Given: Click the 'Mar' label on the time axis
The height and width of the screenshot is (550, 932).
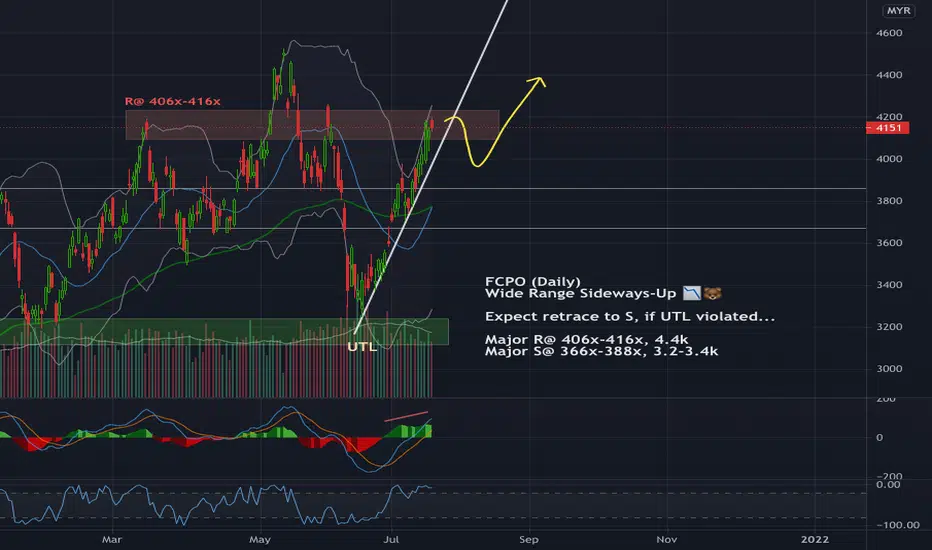Looking at the screenshot, I should tap(112, 540).
